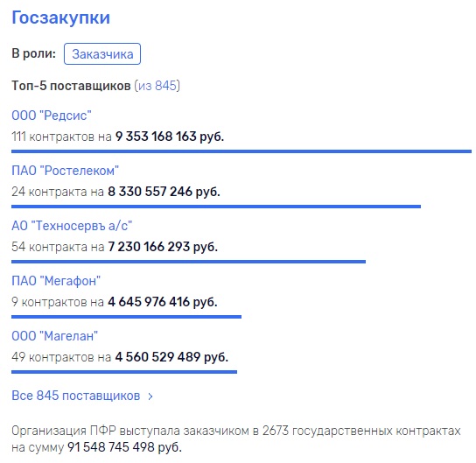Click the Техносервъ contract amount bar
Image resolution: width=476 pixels, height=463 pixels.
click(x=188, y=262)
